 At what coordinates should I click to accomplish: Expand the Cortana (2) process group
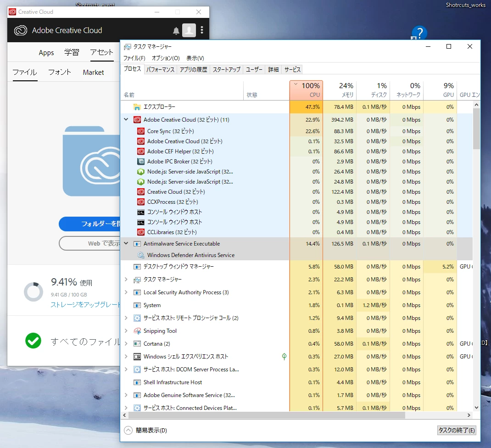pos(126,344)
